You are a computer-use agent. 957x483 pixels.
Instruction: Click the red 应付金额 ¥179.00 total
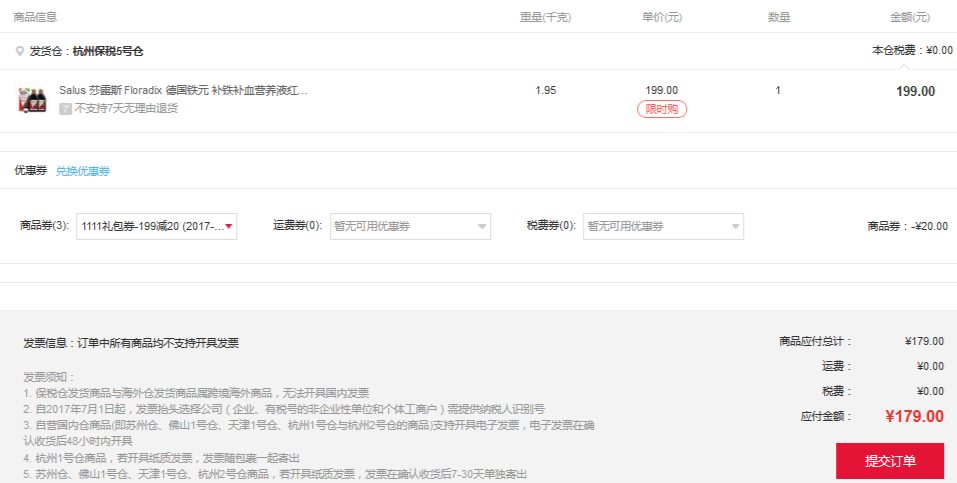(914, 416)
